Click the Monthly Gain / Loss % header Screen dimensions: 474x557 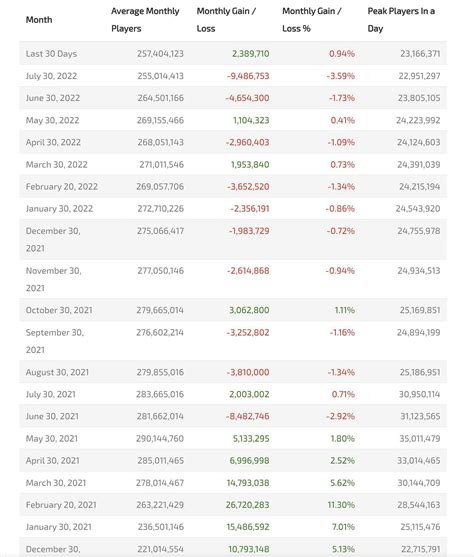[312, 20]
